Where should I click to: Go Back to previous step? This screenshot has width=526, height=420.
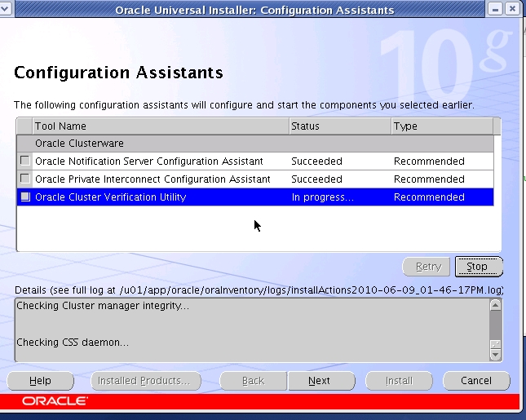point(254,381)
